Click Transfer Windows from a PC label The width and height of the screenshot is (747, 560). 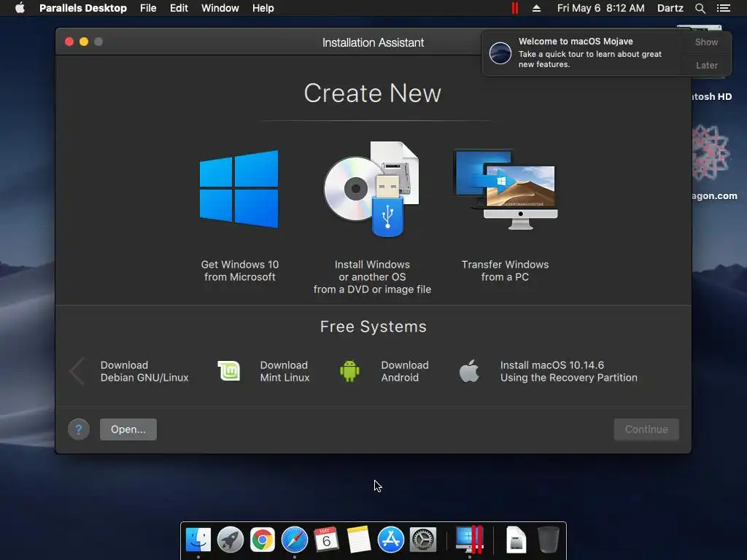(505, 271)
